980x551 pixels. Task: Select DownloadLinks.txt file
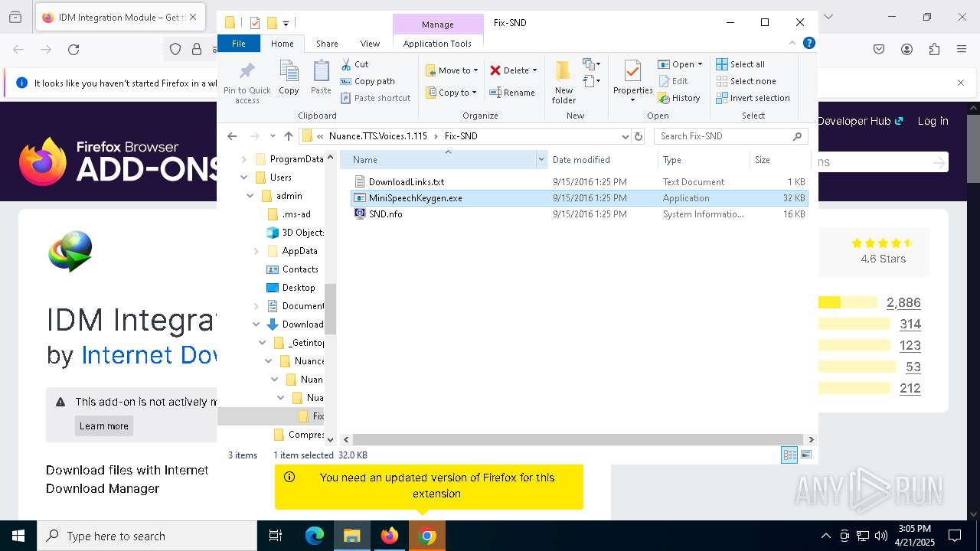tap(580, 182)
